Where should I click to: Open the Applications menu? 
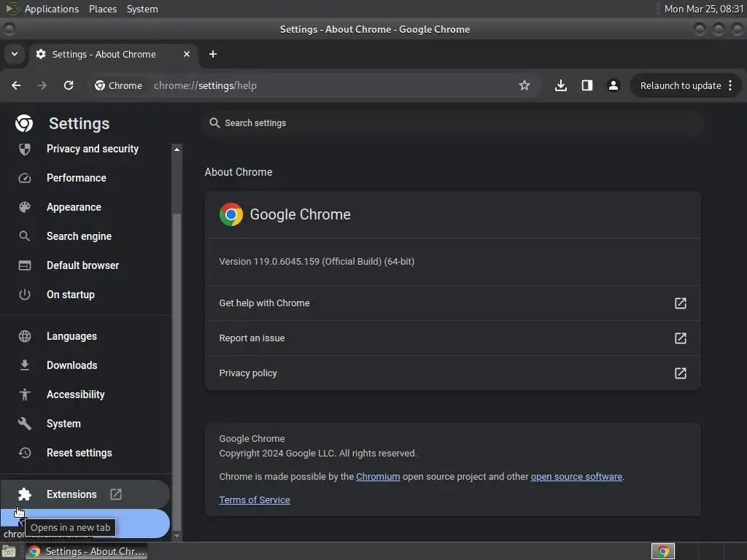coord(52,9)
